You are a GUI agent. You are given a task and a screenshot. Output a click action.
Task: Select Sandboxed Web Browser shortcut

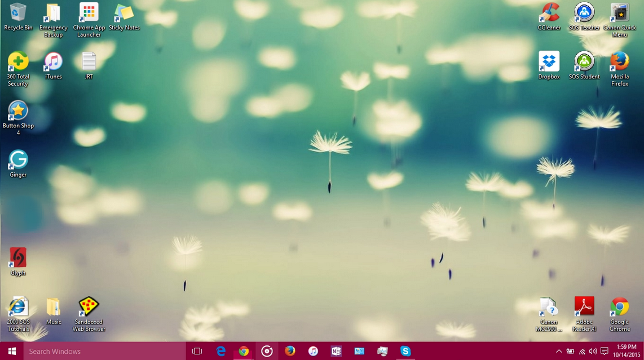pos(89,314)
